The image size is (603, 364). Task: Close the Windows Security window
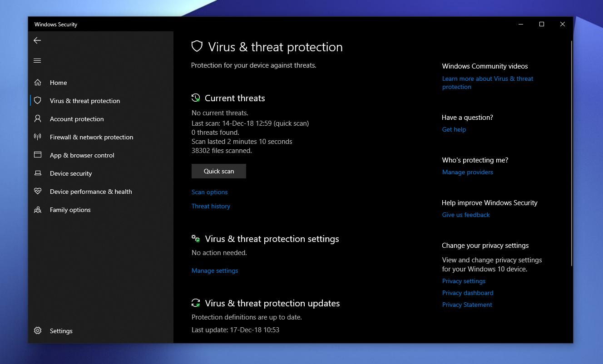pyautogui.click(x=563, y=24)
